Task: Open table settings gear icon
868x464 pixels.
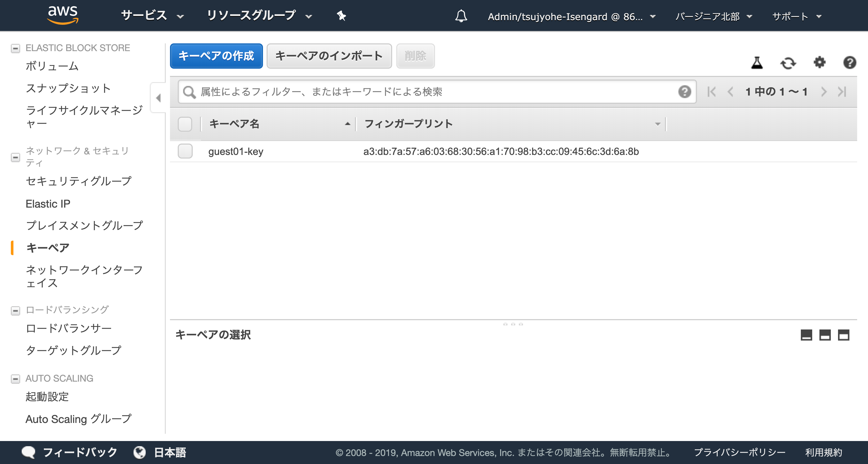Action: point(819,62)
